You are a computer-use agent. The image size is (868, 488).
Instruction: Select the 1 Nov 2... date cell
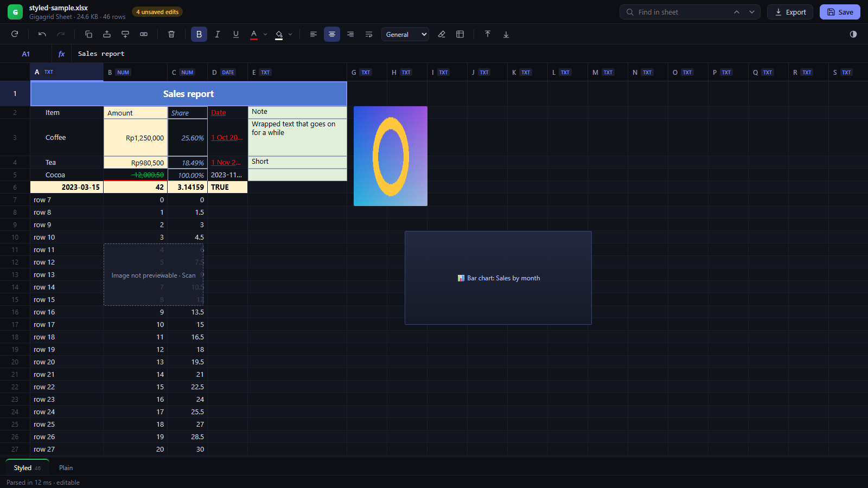(227, 163)
